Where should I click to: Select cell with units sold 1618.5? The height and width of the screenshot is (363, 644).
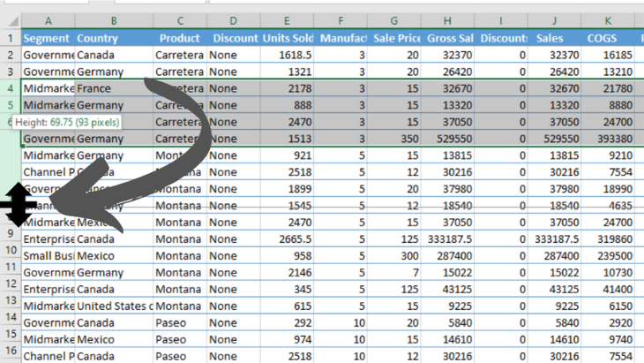tap(287, 55)
